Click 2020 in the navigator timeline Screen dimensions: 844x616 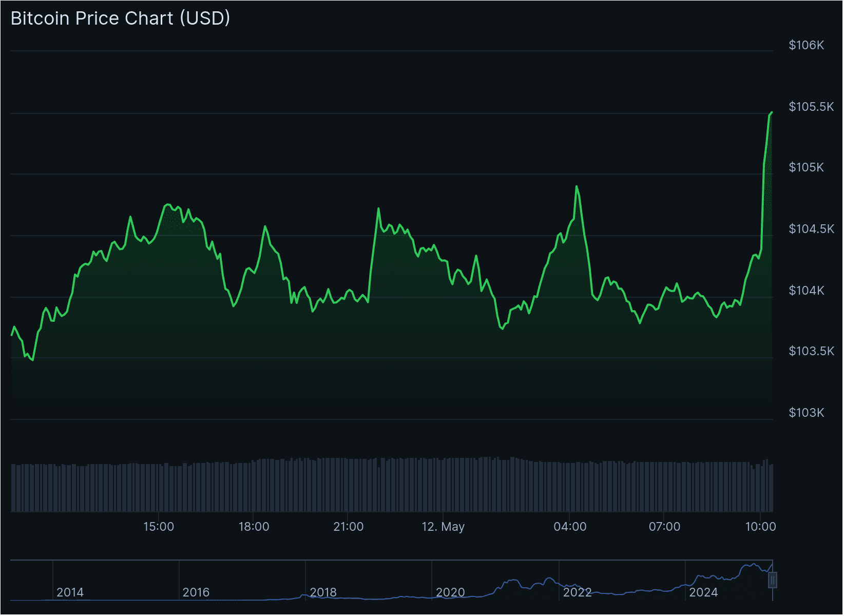(450, 592)
